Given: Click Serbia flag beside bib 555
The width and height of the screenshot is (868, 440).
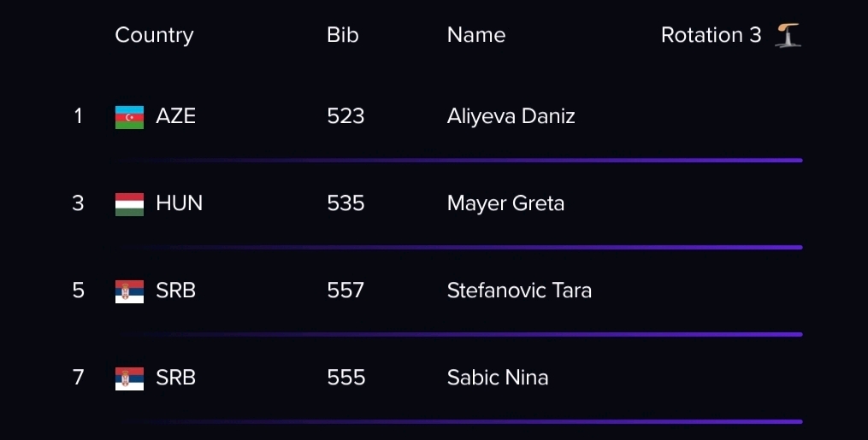Looking at the screenshot, I should [129, 378].
